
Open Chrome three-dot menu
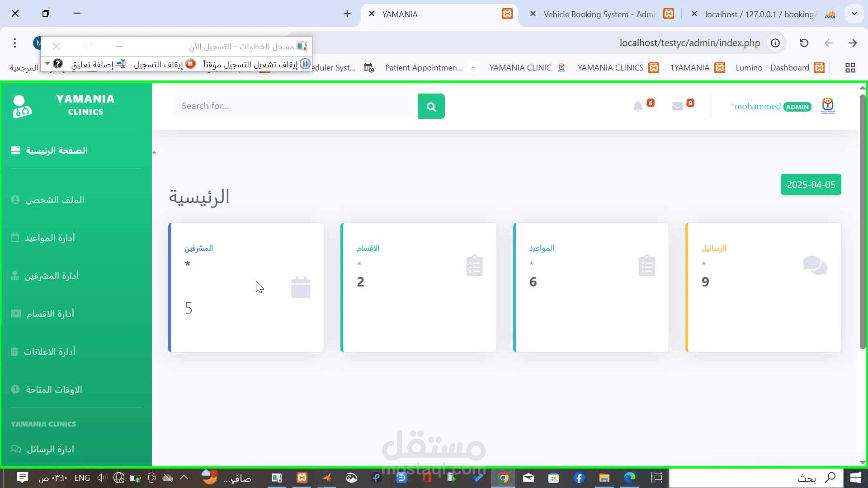click(x=15, y=43)
